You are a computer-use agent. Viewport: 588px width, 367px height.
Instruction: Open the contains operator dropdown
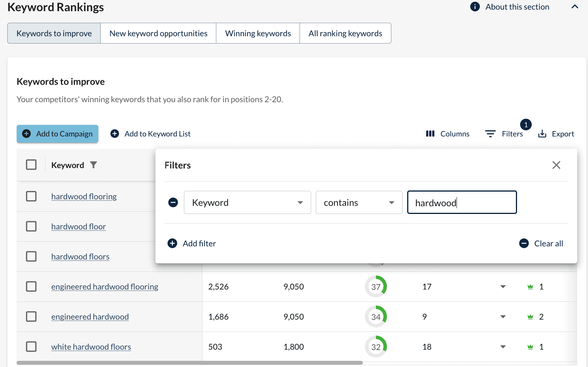click(359, 202)
